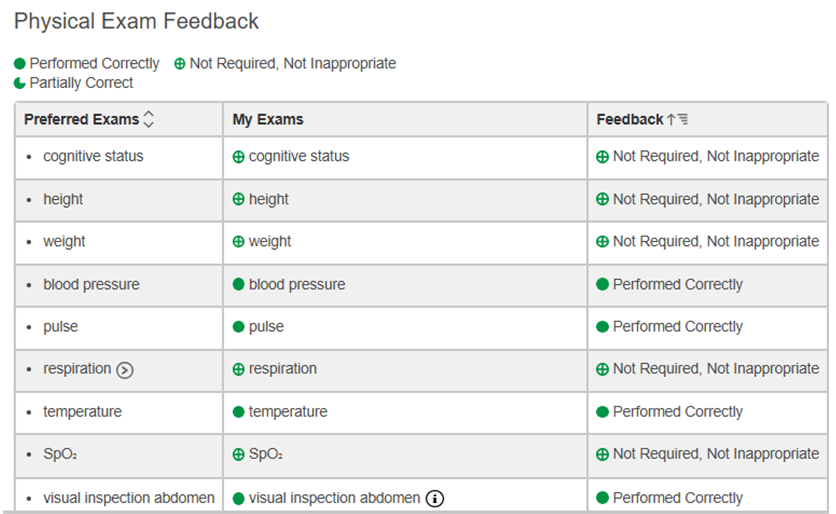Click plus-circle icon beside cognitive status in My Exams

(238, 157)
